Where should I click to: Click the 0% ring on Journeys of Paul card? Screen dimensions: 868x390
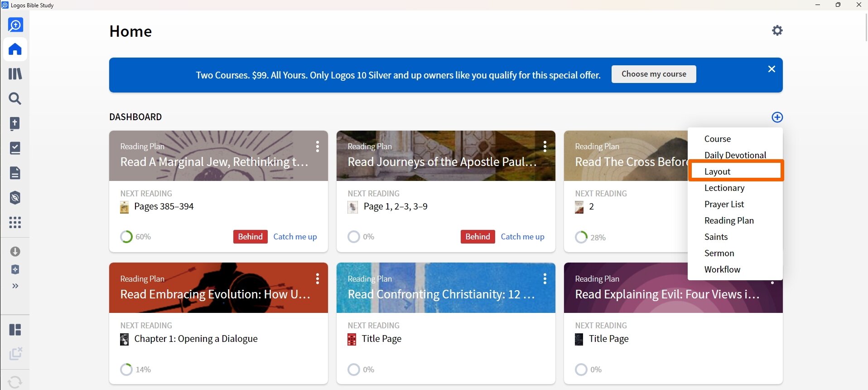[354, 237]
